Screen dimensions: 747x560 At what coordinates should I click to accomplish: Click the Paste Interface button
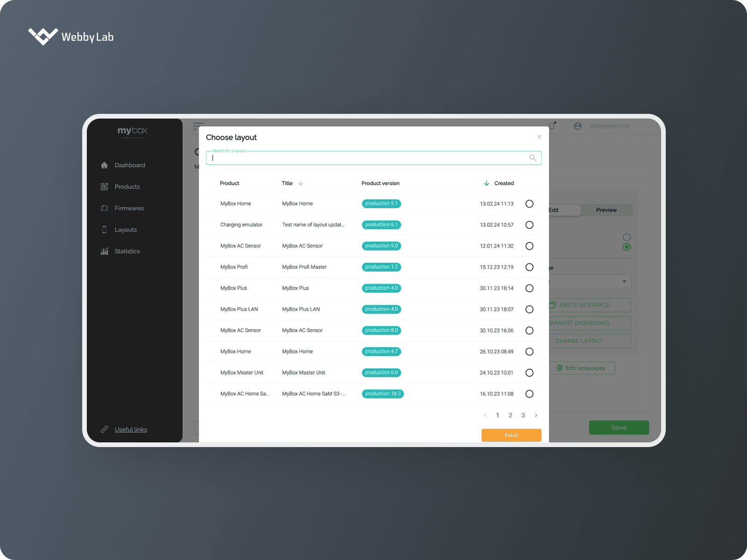click(x=590, y=305)
